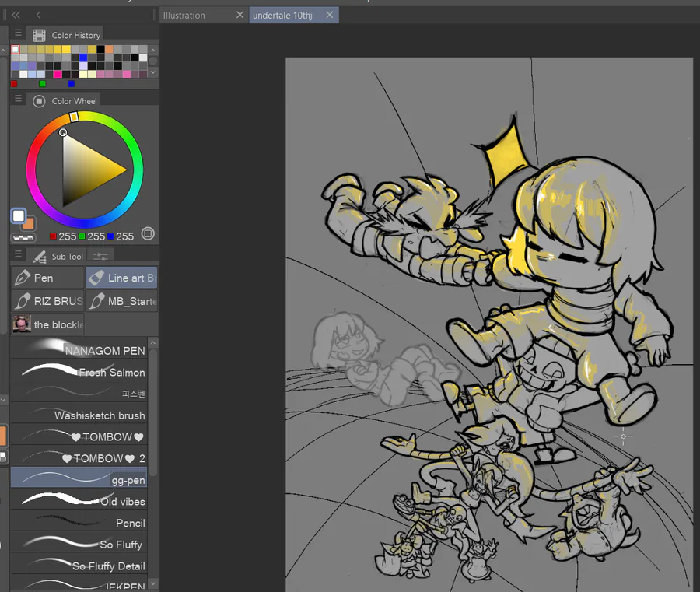
Task: Click the blue square below Color History swatches
Action: pyautogui.click(x=71, y=83)
